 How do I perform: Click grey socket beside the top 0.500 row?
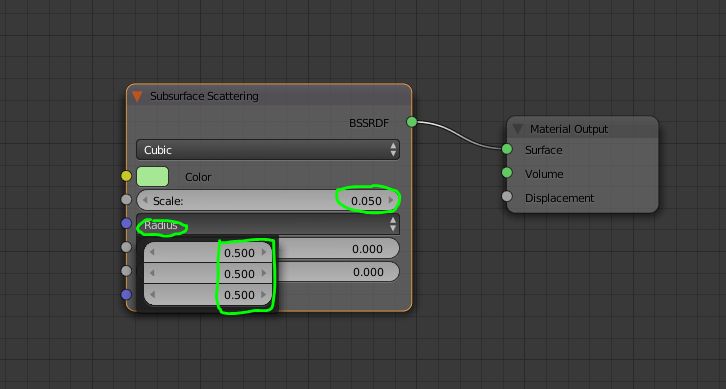pyautogui.click(x=126, y=247)
